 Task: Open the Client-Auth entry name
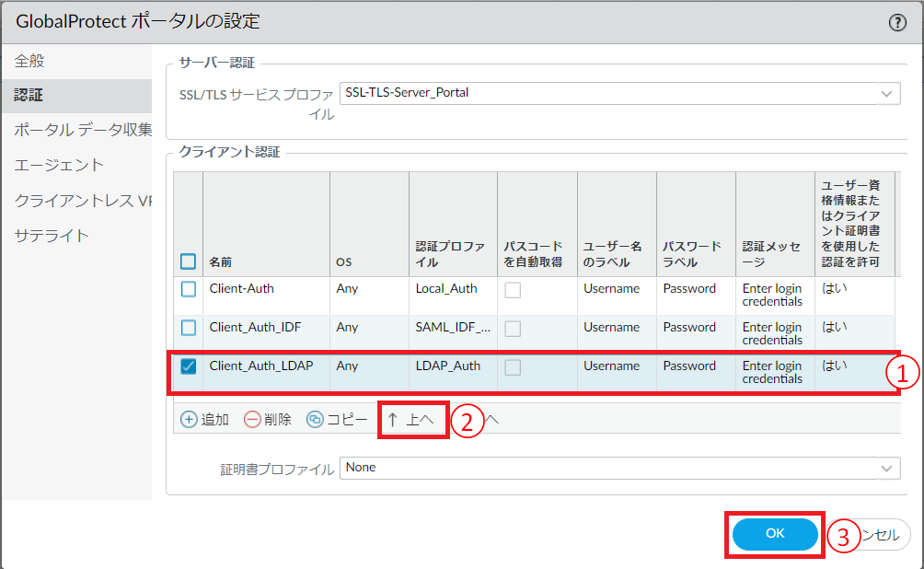242,288
